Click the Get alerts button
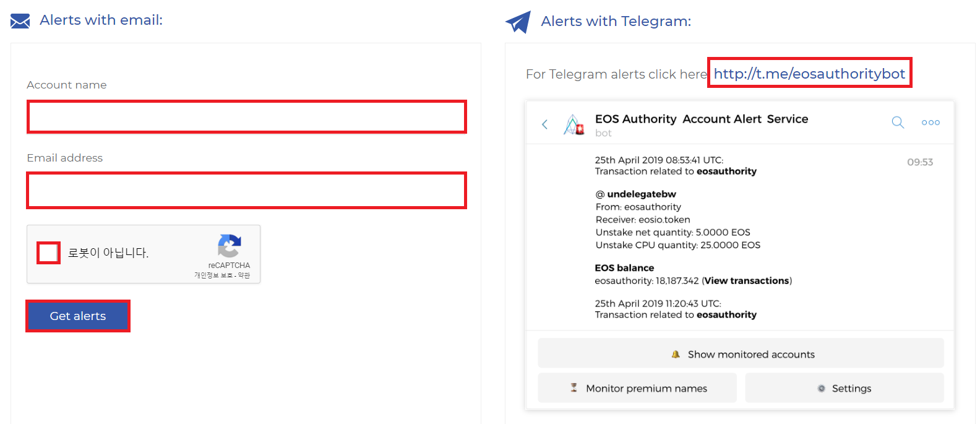 click(78, 316)
